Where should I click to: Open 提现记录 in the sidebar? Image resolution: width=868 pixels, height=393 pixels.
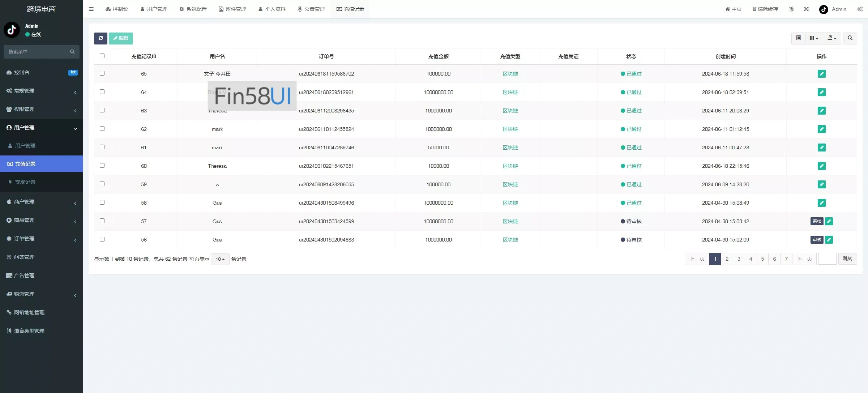25,182
